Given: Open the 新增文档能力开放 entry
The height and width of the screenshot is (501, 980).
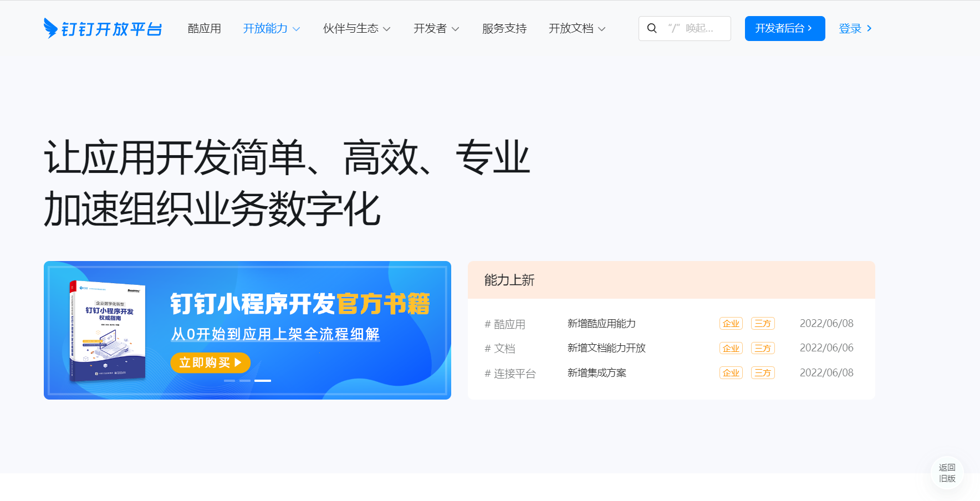Looking at the screenshot, I should (x=606, y=348).
